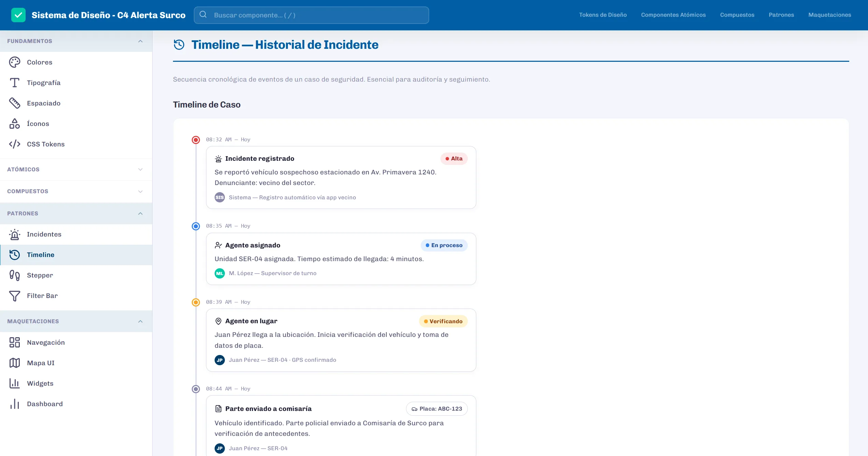Click text 'M. López — Supervisor de turno'
This screenshot has width=868, height=456.
pos(273,273)
